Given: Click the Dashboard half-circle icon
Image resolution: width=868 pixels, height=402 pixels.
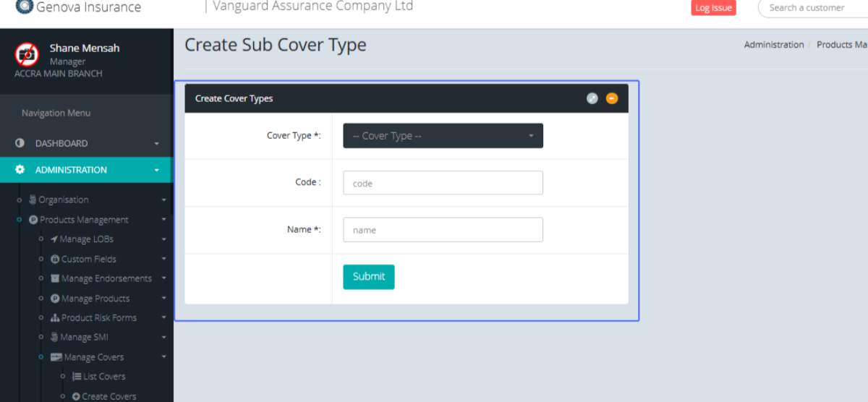Looking at the screenshot, I should click(x=20, y=143).
